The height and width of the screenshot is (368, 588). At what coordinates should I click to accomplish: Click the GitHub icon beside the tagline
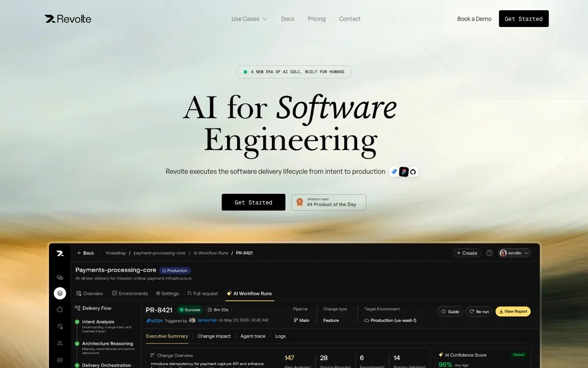point(413,172)
